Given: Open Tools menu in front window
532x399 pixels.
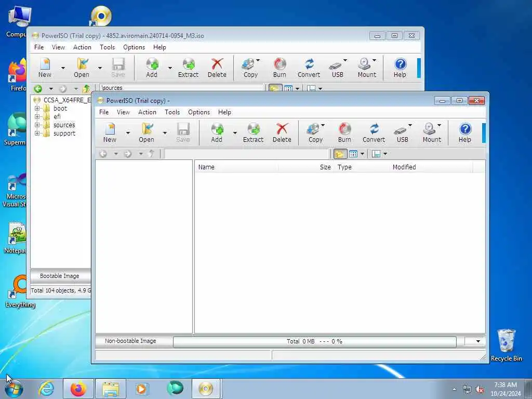Looking at the screenshot, I should click(172, 112).
